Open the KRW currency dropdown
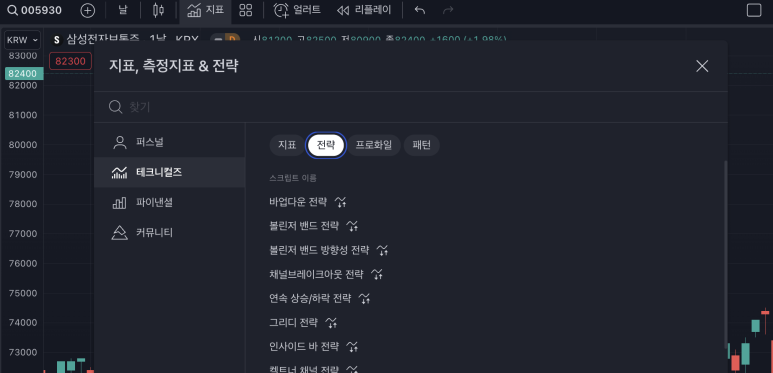Screen dimensions: 773x373 click(x=23, y=40)
